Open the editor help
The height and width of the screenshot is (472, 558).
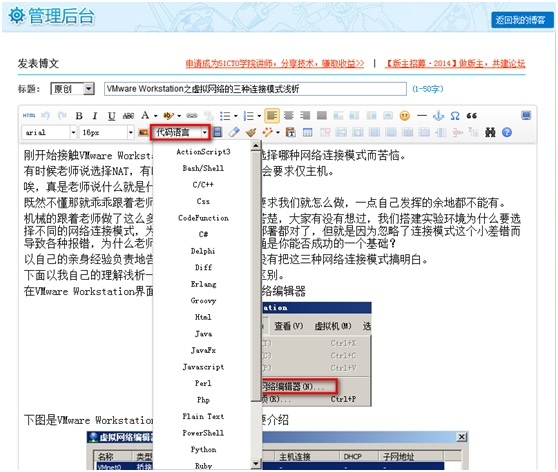pyautogui.click(x=507, y=132)
